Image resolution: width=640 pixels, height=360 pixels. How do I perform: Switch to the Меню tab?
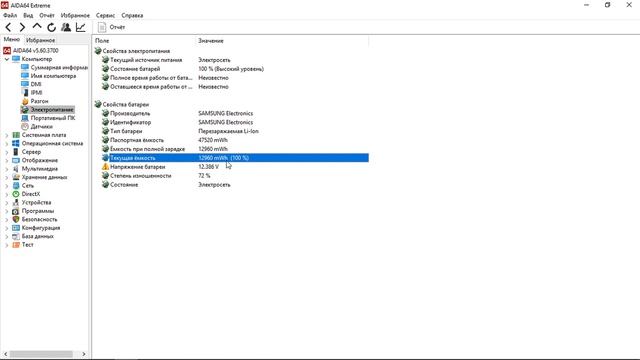[x=11, y=40]
